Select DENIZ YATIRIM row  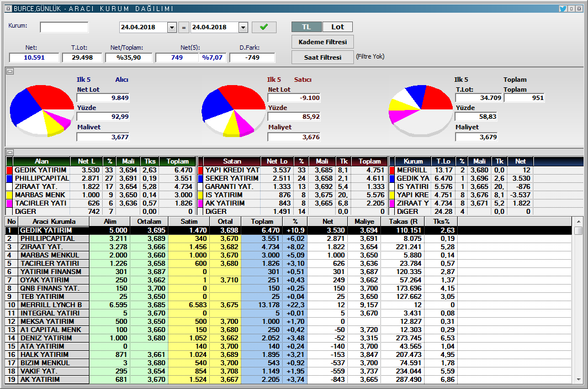pyautogui.click(x=288, y=338)
